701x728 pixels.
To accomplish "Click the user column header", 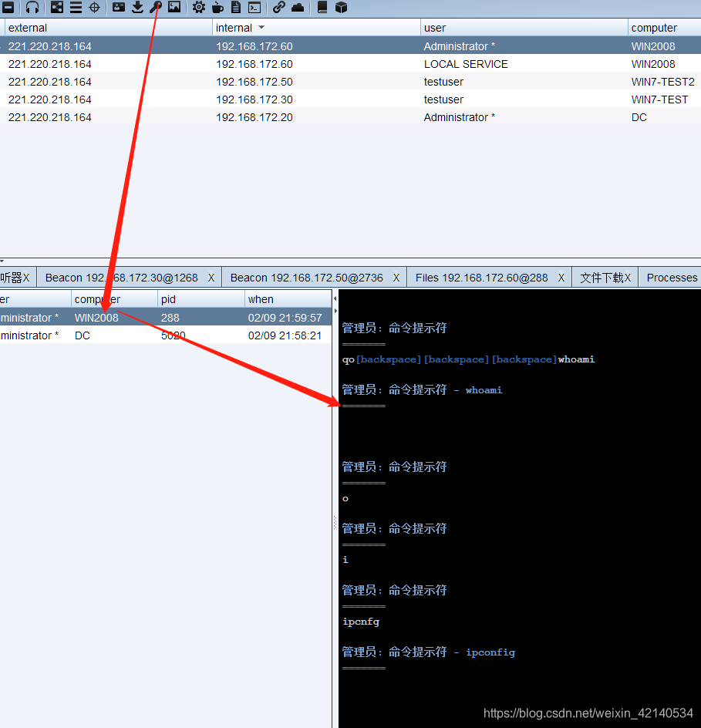I will pos(524,28).
